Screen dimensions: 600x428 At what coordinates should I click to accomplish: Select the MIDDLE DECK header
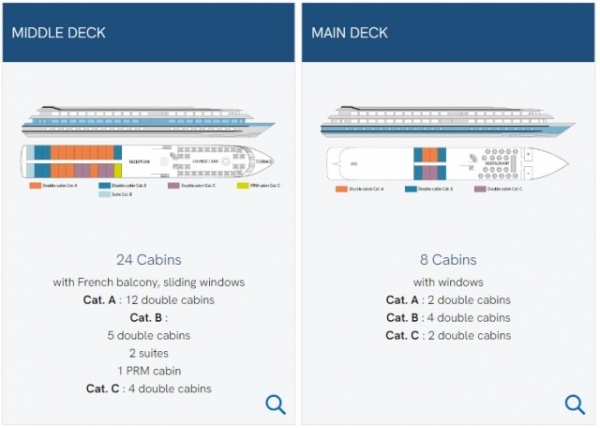[x=59, y=33]
